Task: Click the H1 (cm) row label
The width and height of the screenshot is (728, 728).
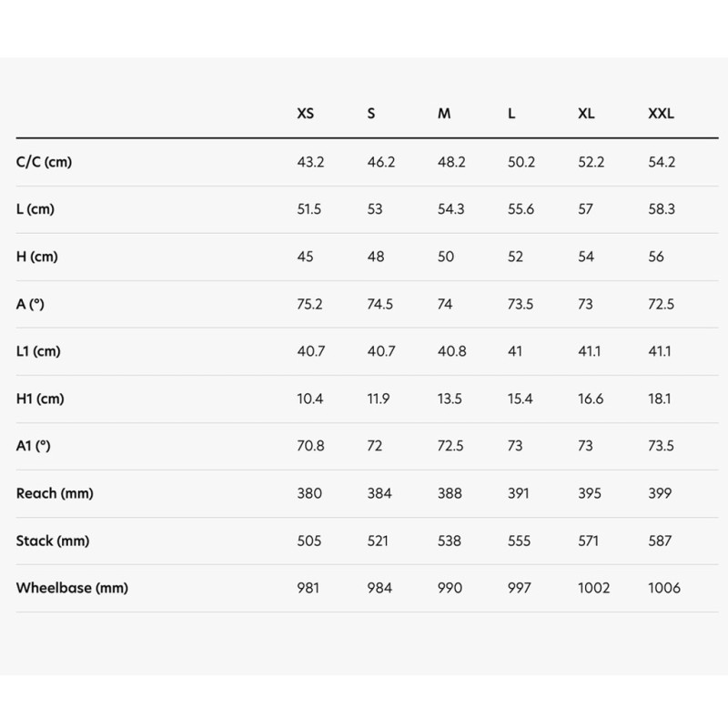Action: 40,399
